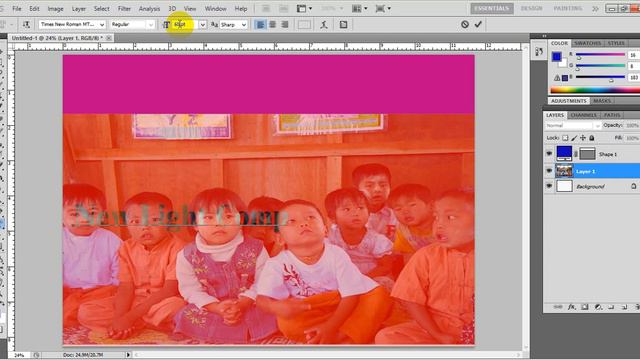Open the File menu
The image size is (640, 360).
pyautogui.click(x=17, y=8)
